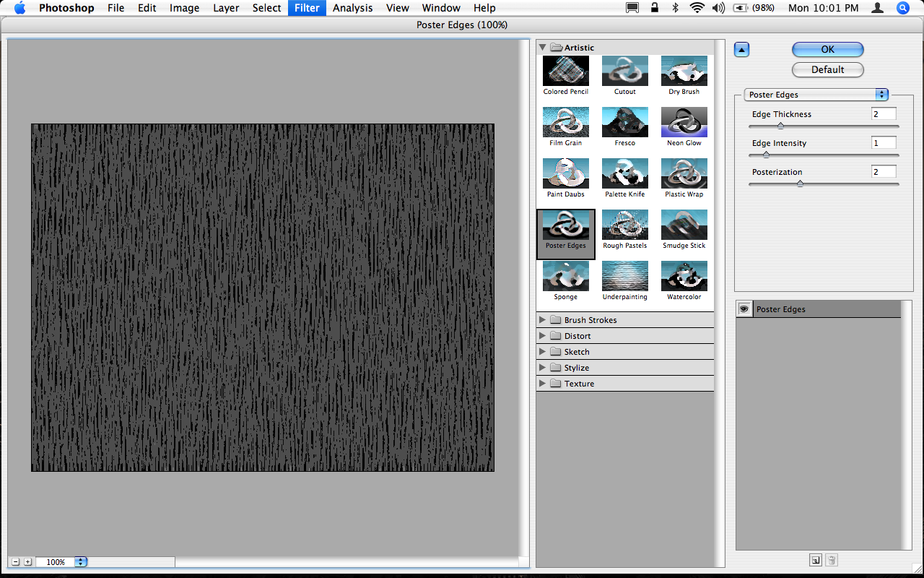924x578 pixels.
Task: Adjust the Edge Intensity slider handle
Action: (766, 155)
